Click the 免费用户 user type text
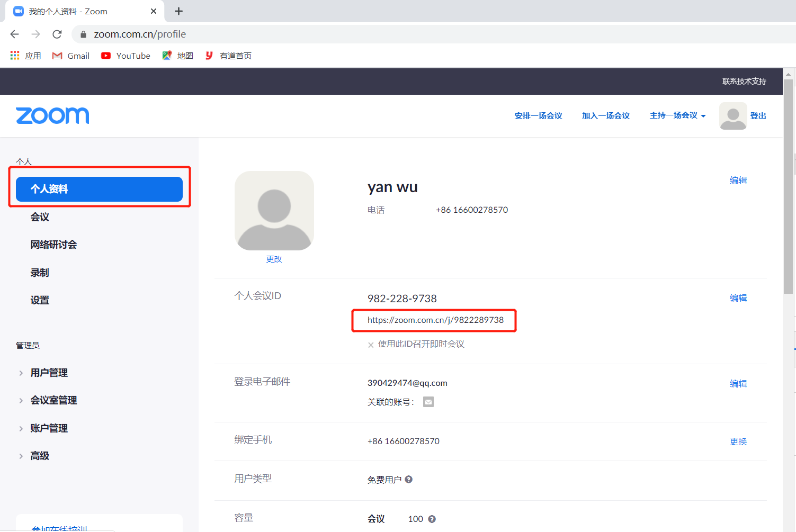 [x=384, y=480]
